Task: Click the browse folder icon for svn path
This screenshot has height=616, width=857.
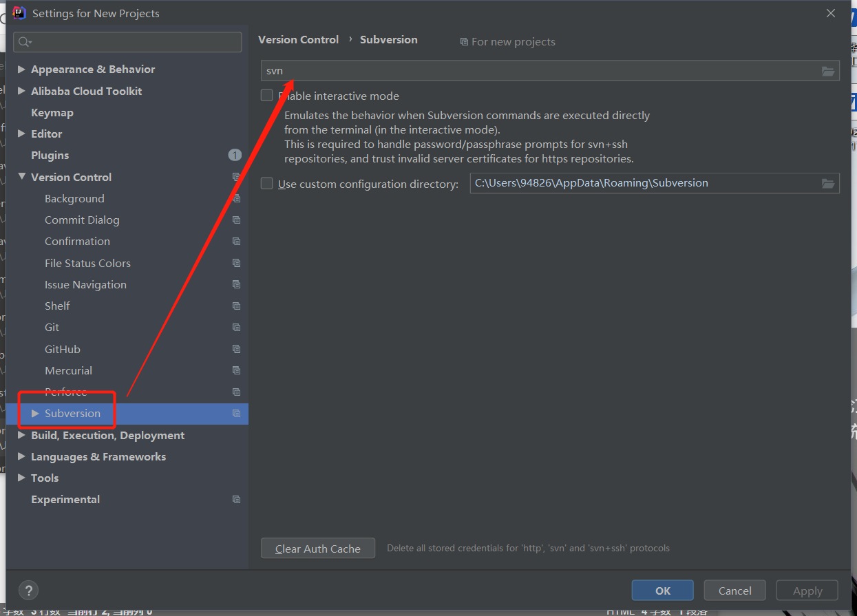Action: click(x=828, y=71)
